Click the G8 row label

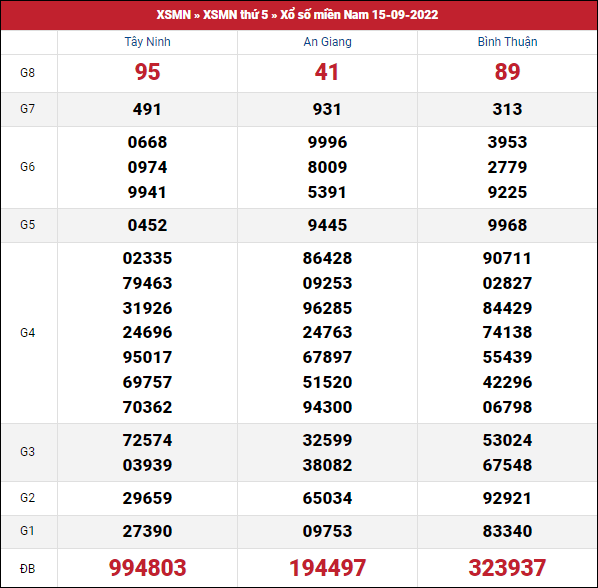point(27,72)
